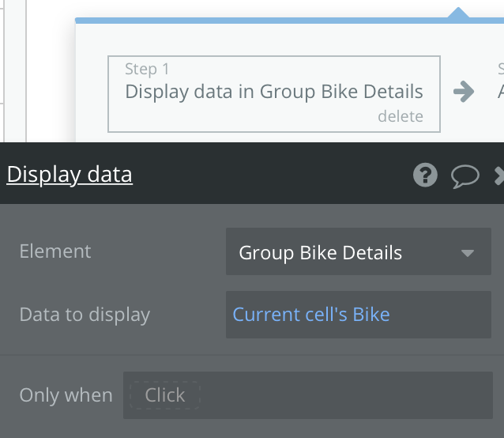
Task: Click the Element field label
Action: pos(55,251)
